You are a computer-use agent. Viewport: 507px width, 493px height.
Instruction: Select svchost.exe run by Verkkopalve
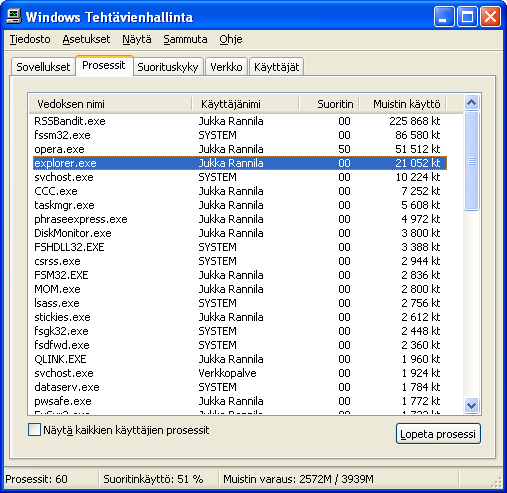click(240, 373)
